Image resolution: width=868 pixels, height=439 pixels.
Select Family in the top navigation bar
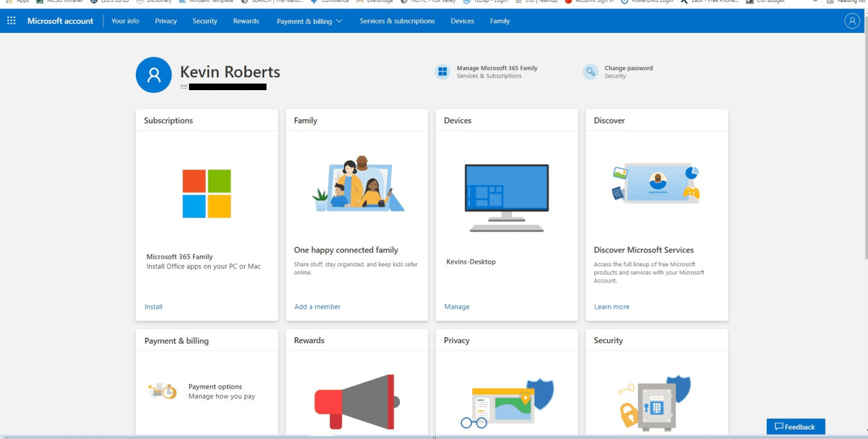(x=500, y=21)
